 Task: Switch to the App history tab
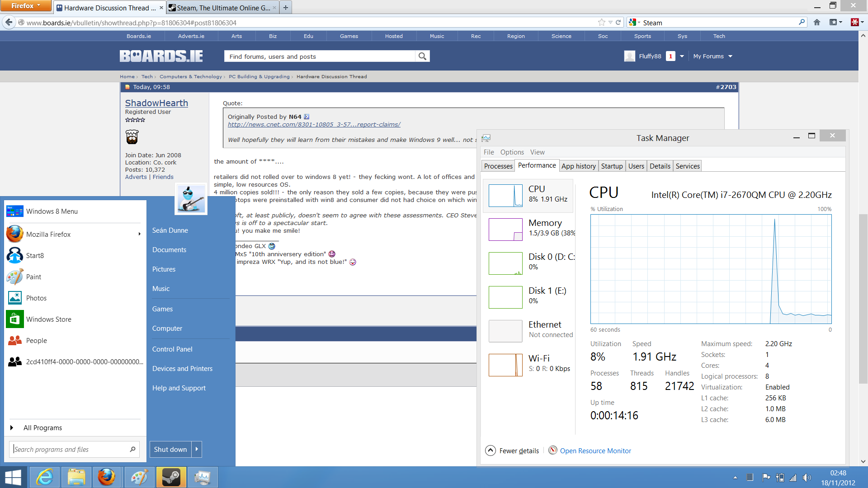579,166
